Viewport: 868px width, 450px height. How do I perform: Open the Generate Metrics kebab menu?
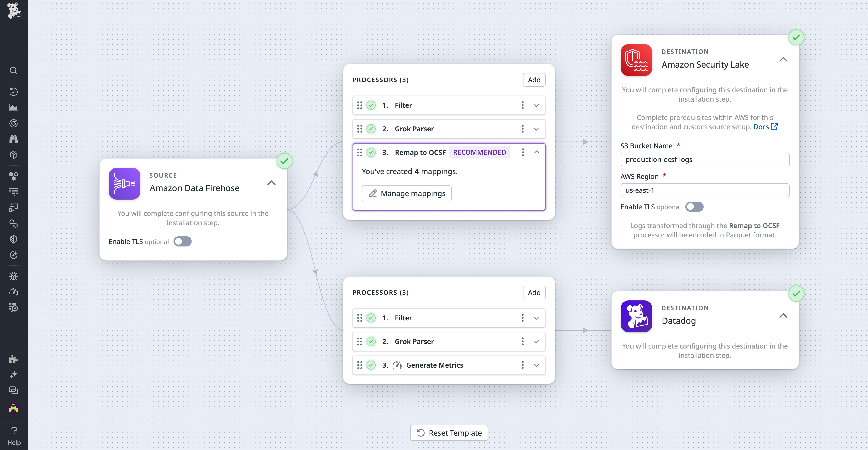tap(523, 365)
